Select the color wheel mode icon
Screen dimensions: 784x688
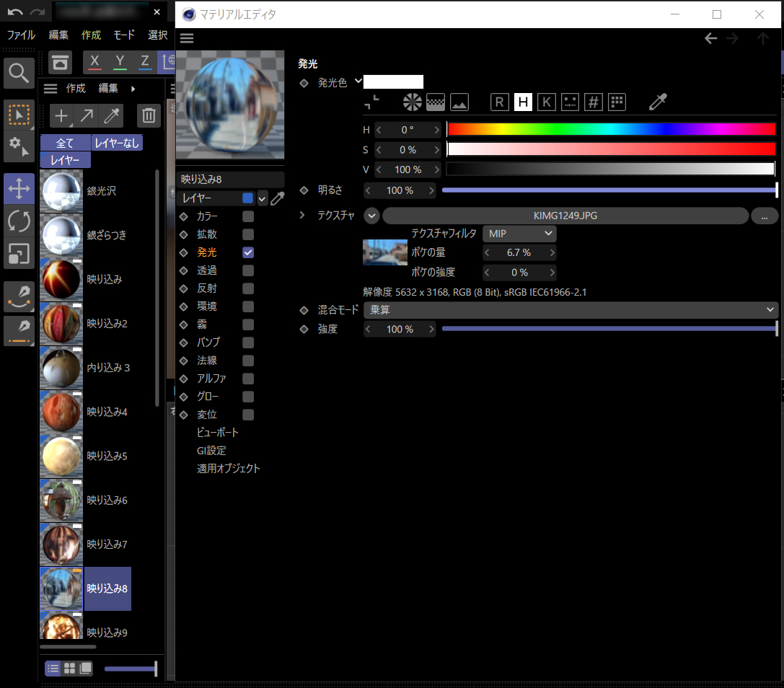[x=412, y=102]
